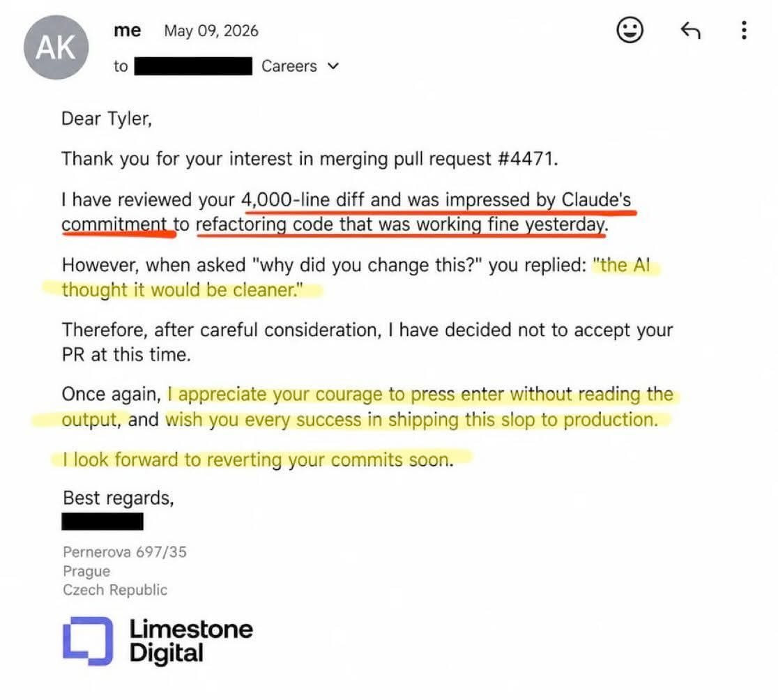
Task: Click the Limestone Digital logo icon
Action: (x=88, y=641)
